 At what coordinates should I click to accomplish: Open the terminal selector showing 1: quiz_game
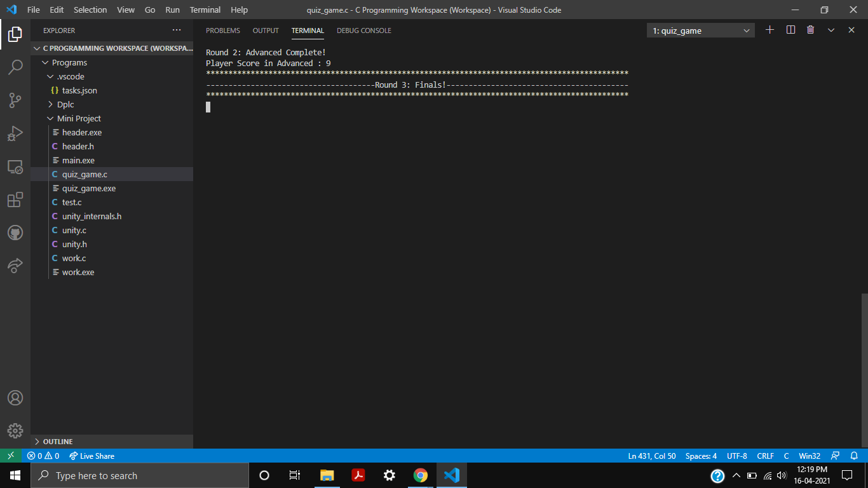700,30
